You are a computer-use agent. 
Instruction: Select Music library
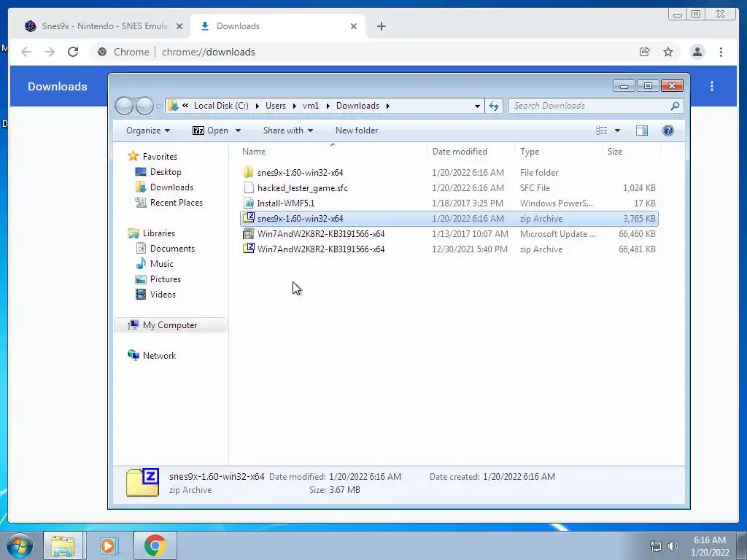[x=161, y=264]
